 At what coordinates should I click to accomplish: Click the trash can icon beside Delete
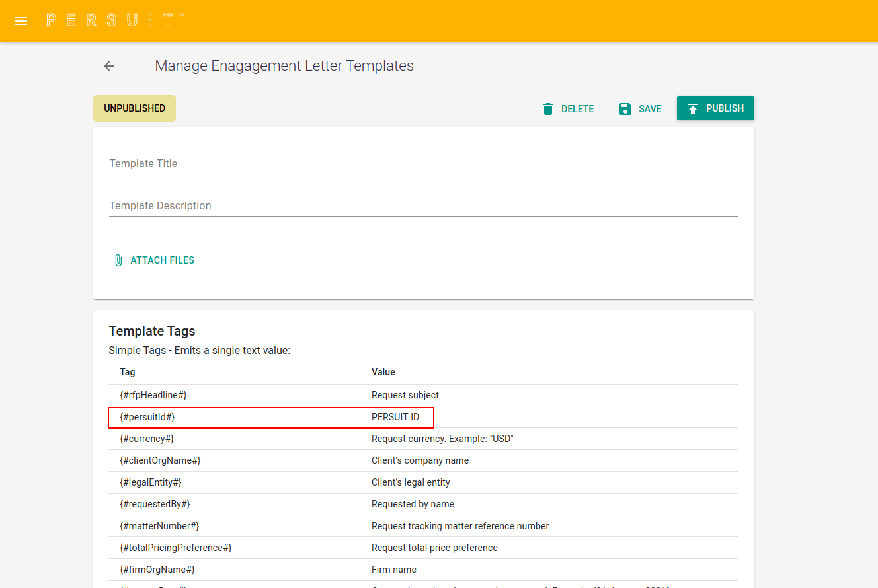point(548,109)
